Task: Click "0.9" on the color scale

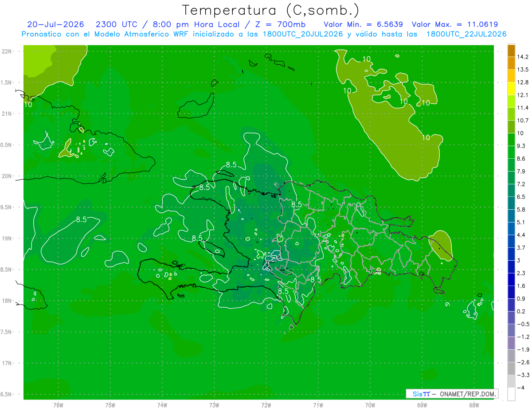Action: coord(521,298)
